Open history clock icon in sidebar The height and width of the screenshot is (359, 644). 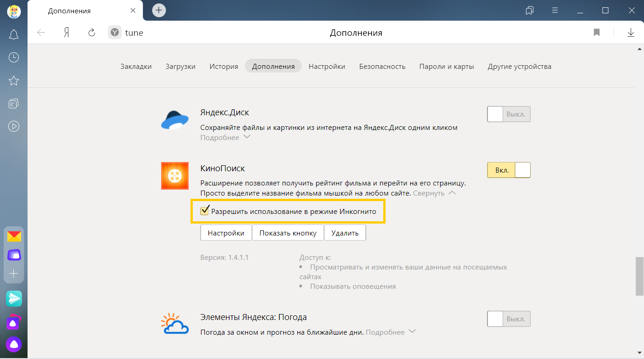14,57
